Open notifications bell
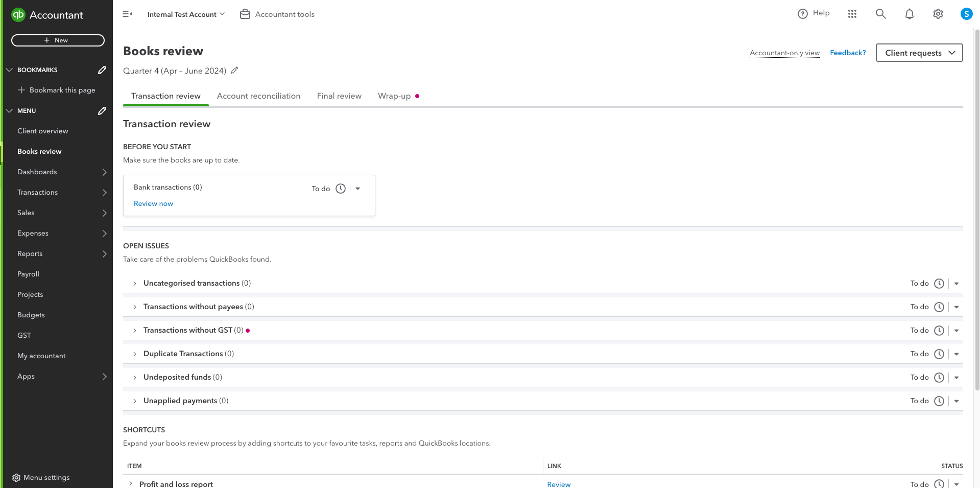The width and height of the screenshot is (980, 488). click(x=910, y=14)
